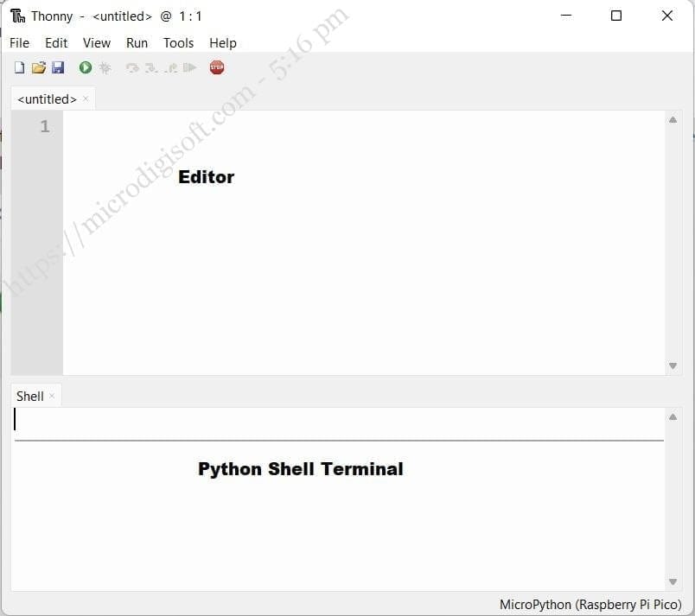Viewport: 695px width, 616px height.
Task: Open the interpreter selector showing MicroPython (Raspberry Pi Pico)
Action: pos(590,604)
